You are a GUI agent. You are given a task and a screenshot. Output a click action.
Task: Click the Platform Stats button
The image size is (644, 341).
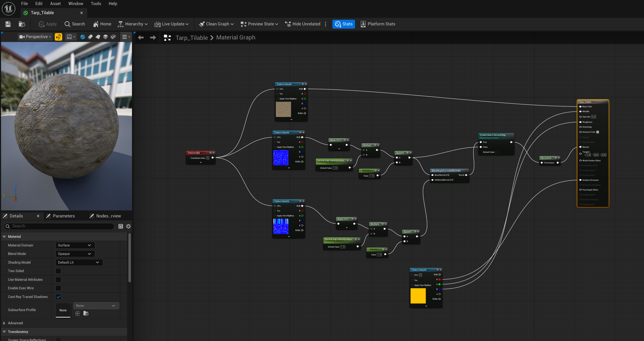coord(378,24)
